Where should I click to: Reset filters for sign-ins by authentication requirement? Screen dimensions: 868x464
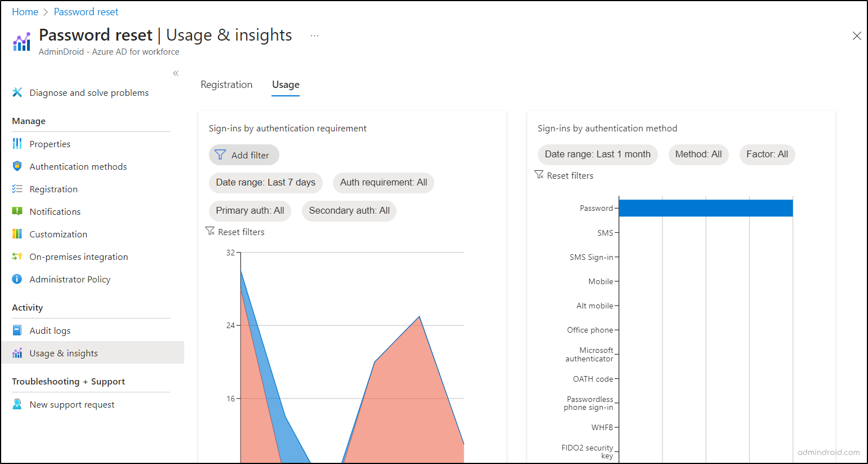tap(235, 231)
